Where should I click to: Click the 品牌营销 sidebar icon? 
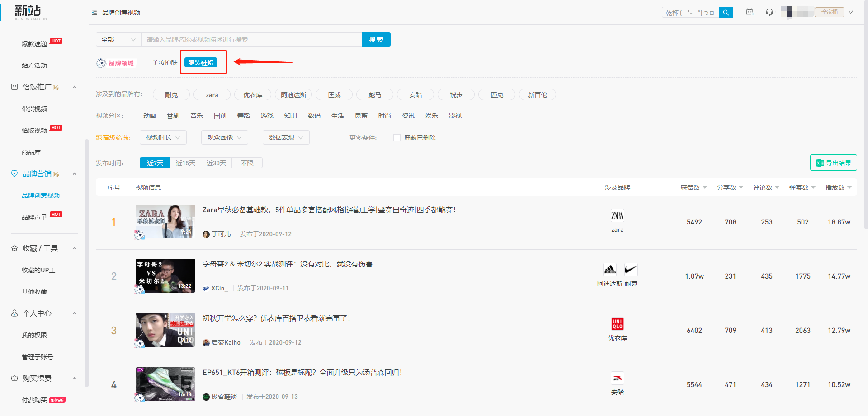14,174
